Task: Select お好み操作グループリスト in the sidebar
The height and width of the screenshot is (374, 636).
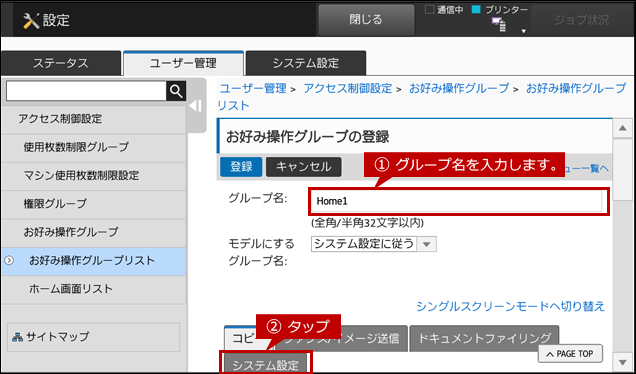Action: point(94,261)
